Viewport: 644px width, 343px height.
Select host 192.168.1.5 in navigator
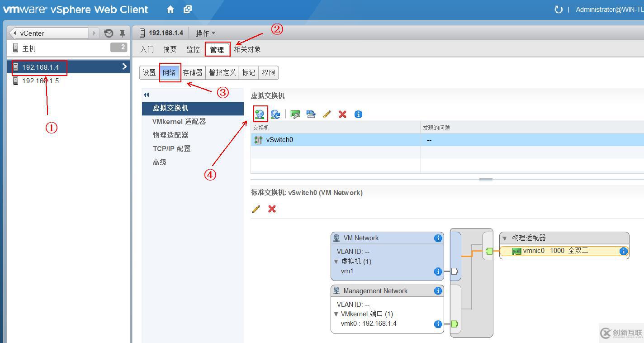(x=41, y=81)
